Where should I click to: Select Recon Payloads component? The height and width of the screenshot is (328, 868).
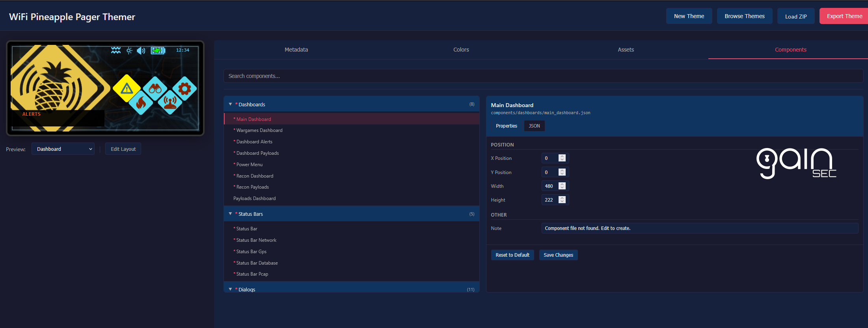(352, 187)
